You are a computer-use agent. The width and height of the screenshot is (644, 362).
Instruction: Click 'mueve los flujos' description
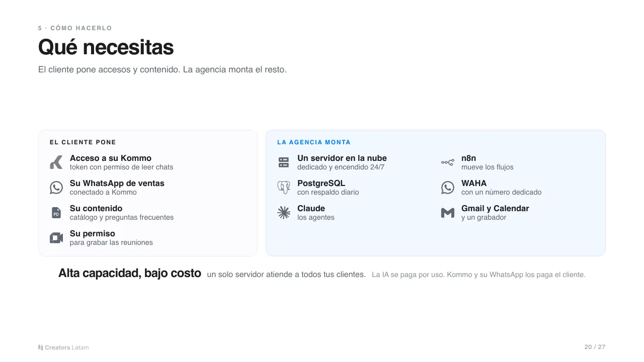[488, 167]
